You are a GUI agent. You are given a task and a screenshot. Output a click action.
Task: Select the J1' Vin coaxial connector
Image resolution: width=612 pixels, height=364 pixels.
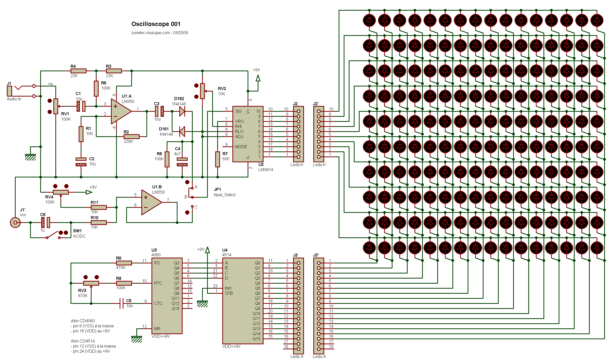pos(15,222)
